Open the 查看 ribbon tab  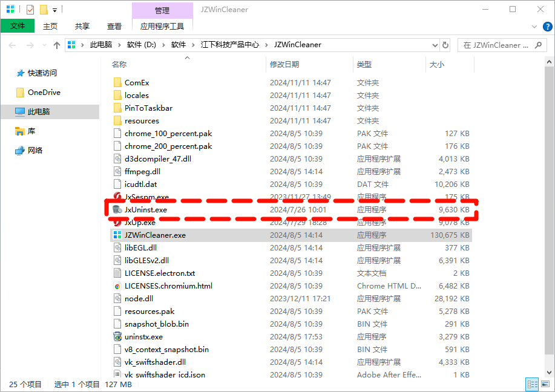(114, 26)
